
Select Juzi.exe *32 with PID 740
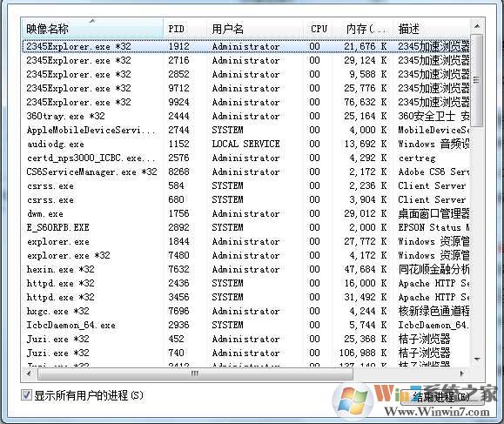[x=245, y=353]
